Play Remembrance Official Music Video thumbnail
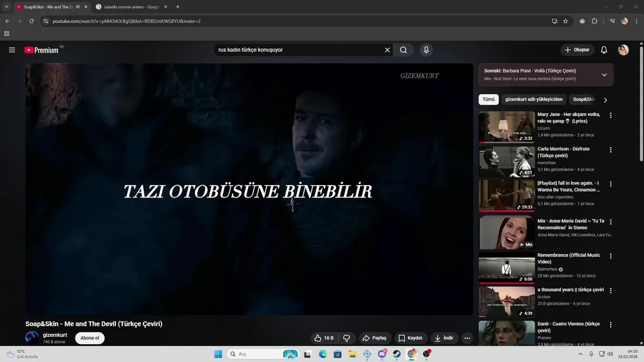Viewport: 644px width, 362px height. pos(507,268)
